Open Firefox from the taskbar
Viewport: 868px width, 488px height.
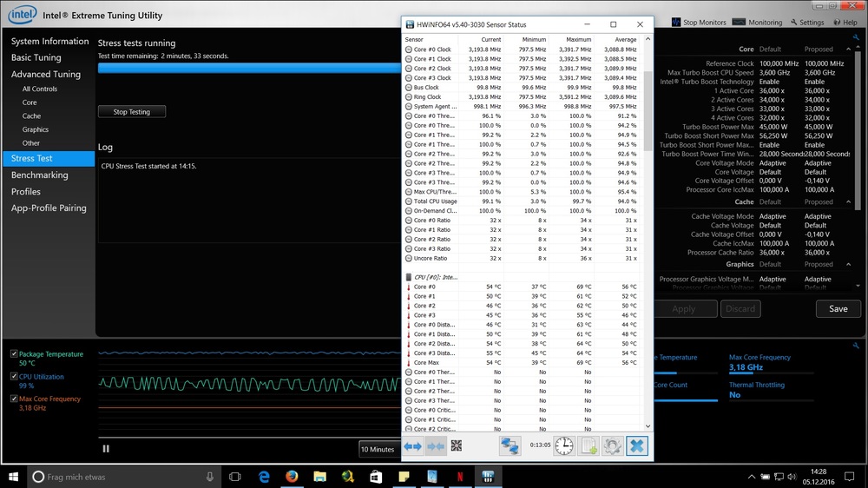pos(292,477)
